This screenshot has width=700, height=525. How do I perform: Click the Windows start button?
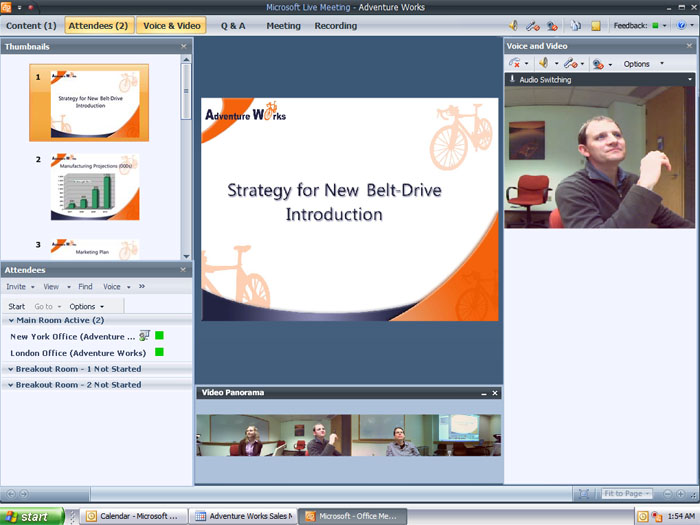click(32, 517)
